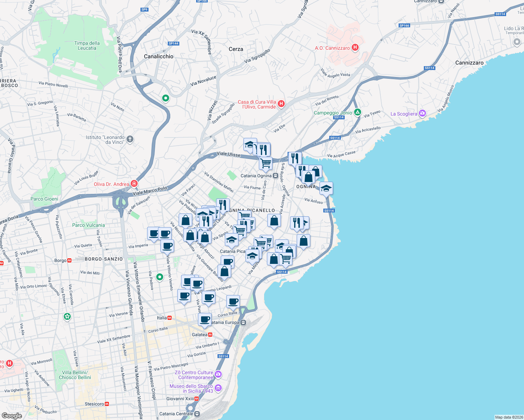Click the La Scogliera place marker
524x420 pixels.
[422, 114]
